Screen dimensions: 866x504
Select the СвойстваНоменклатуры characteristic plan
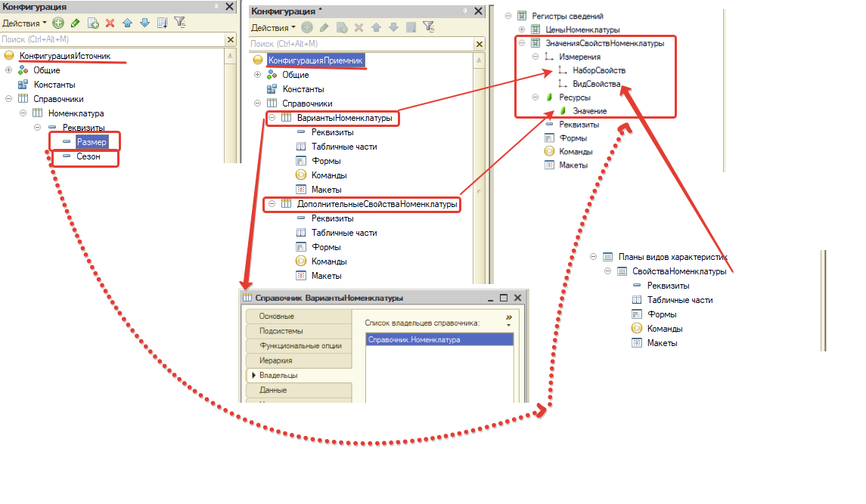click(x=679, y=271)
